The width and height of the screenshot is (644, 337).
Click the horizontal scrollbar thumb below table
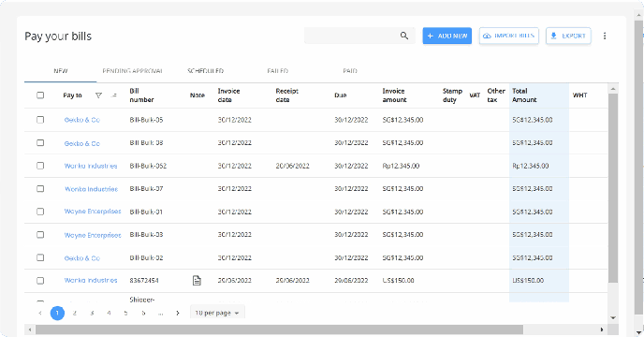(279, 330)
